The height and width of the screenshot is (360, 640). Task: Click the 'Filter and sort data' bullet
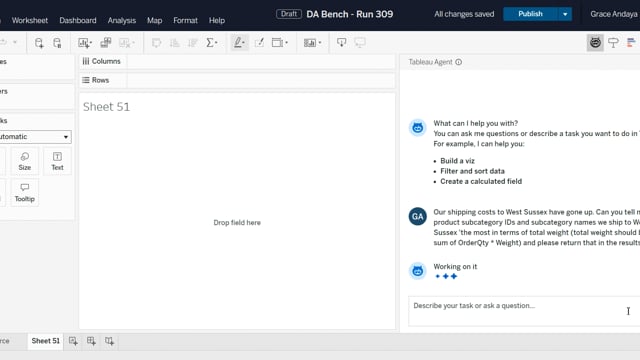(472, 171)
